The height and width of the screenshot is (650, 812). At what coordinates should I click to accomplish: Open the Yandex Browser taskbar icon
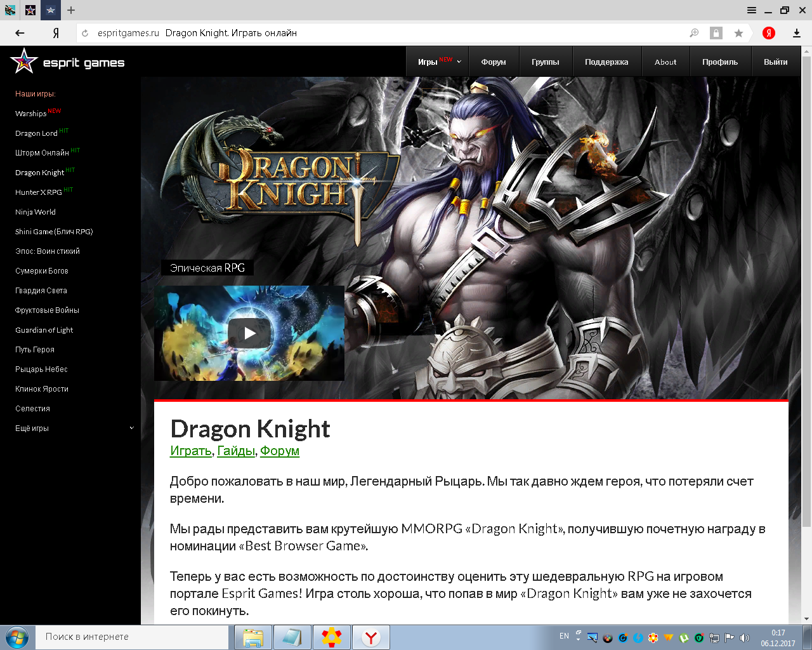(x=371, y=637)
